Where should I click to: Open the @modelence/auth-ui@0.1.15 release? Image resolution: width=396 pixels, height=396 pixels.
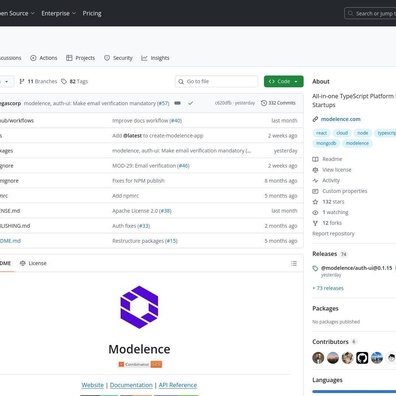coord(356,268)
